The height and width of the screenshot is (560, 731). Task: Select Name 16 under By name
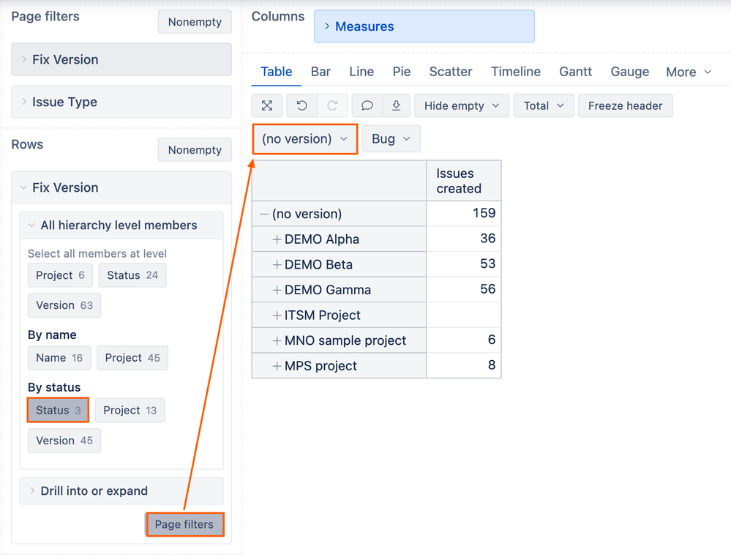tap(59, 358)
